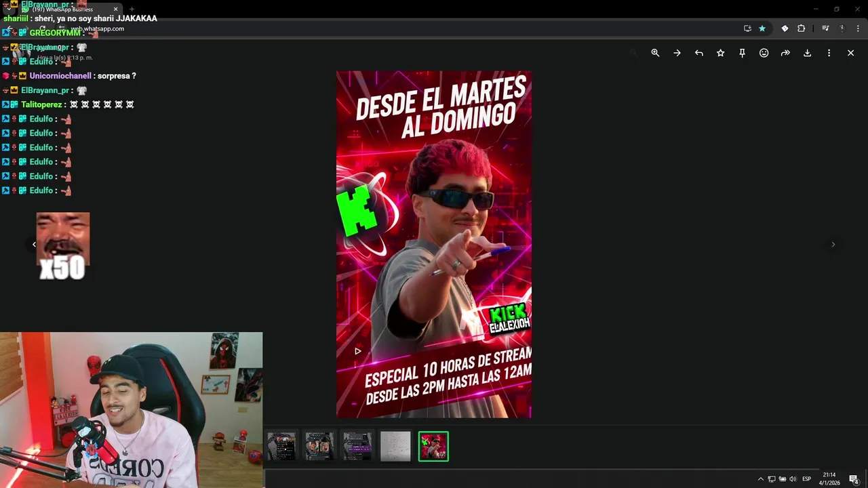The width and height of the screenshot is (868, 488).
Task: Open the Chrome extensions puzzle icon
Action: coord(801,28)
